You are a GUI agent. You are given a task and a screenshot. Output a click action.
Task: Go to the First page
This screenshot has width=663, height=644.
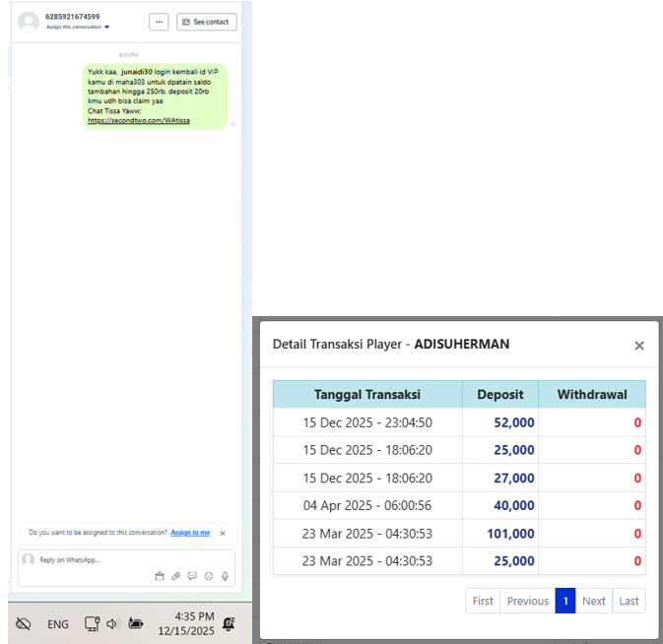tap(483, 601)
